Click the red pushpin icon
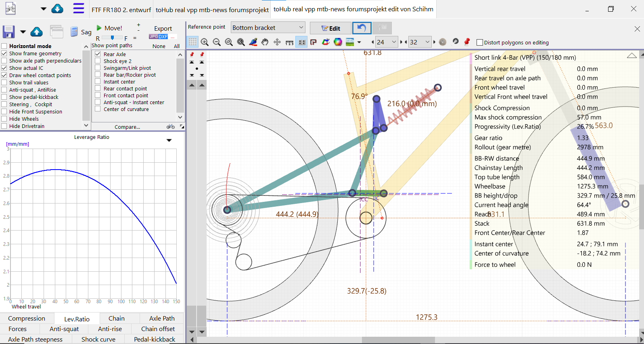The height and width of the screenshot is (344, 644). pos(467,42)
